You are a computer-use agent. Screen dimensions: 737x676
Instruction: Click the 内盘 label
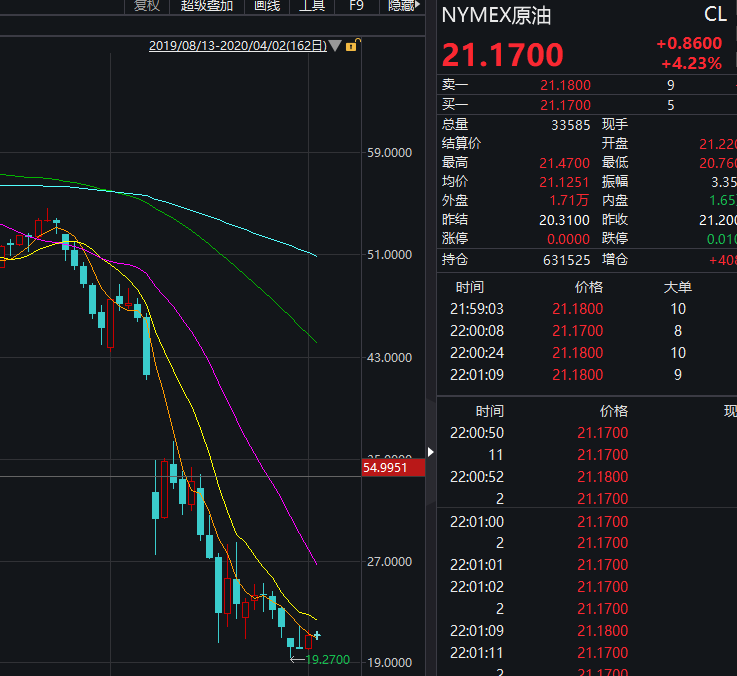pos(615,201)
